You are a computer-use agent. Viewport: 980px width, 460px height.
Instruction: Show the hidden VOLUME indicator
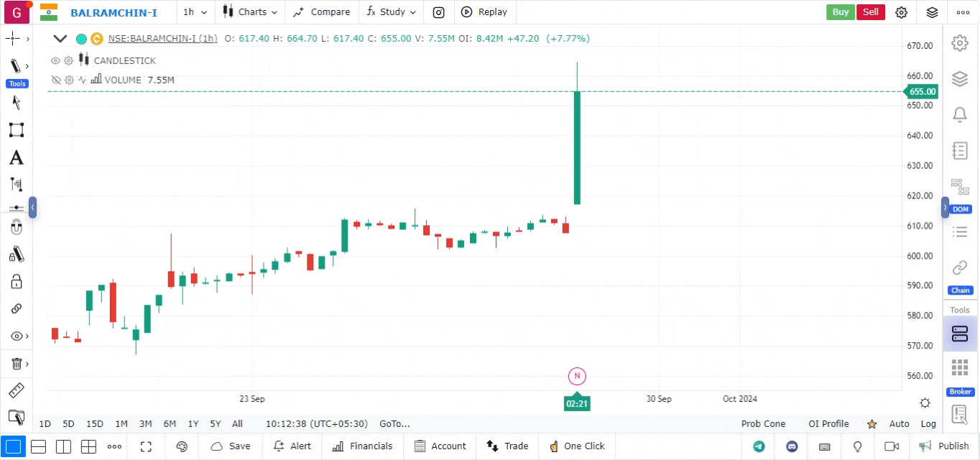point(56,80)
